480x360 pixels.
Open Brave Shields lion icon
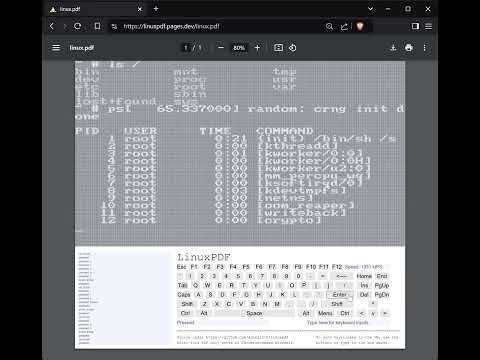pyautogui.click(x=360, y=26)
